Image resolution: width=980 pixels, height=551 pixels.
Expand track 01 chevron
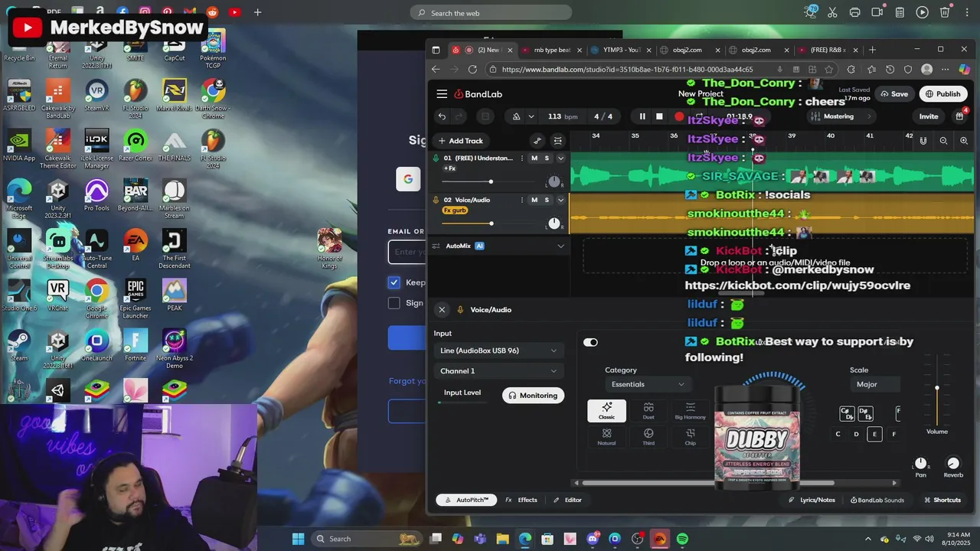[560, 158]
